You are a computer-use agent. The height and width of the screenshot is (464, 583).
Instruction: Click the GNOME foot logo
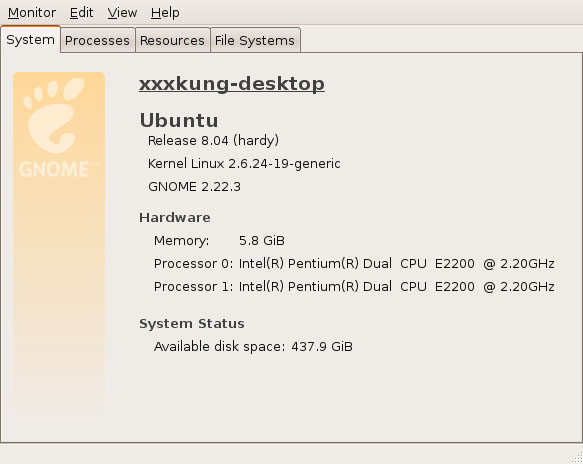tap(54, 116)
